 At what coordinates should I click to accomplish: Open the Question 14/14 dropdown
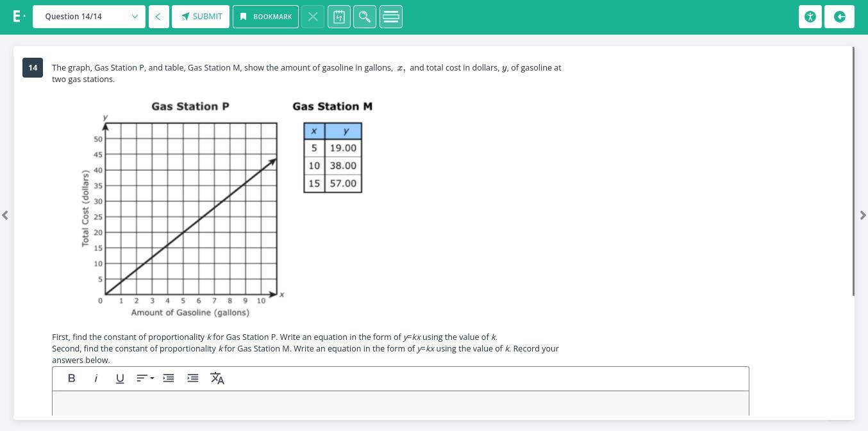(x=89, y=16)
